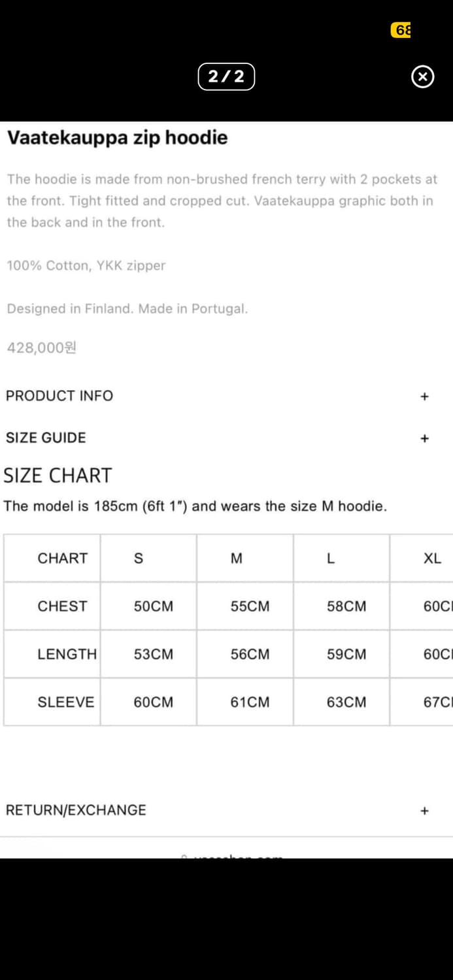Select the S size column header
Viewport: 453px width, 980px height.
point(138,559)
